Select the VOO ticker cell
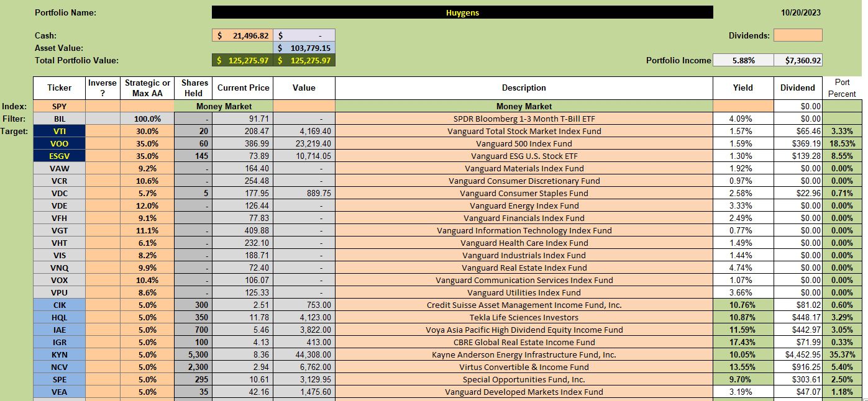The image size is (868, 401). tap(60, 143)
